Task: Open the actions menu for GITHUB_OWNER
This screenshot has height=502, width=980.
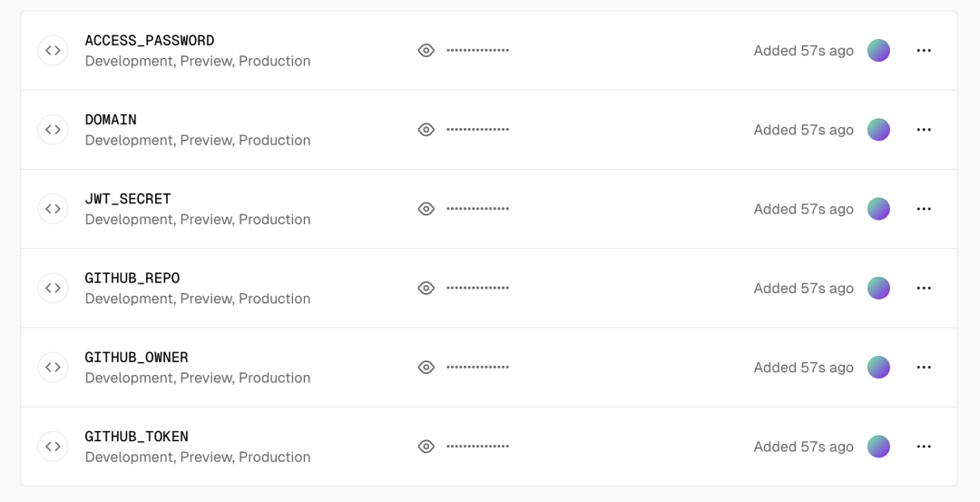Action: point(924,367)
